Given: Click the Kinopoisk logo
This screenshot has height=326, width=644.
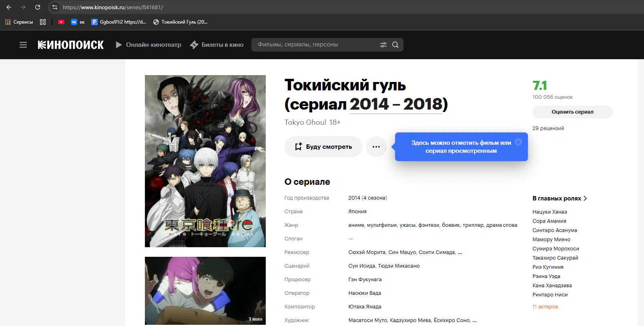Looking at the screenshot, I should [71, 45].
